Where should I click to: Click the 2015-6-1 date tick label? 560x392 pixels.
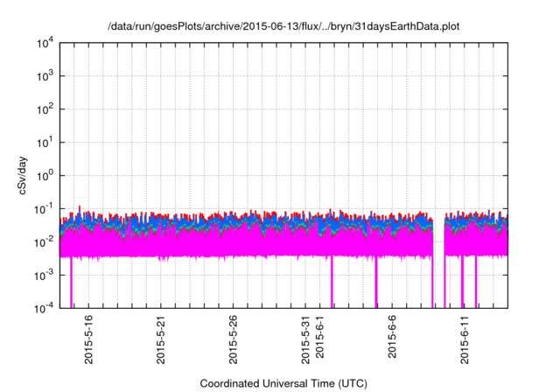point(319,337)
